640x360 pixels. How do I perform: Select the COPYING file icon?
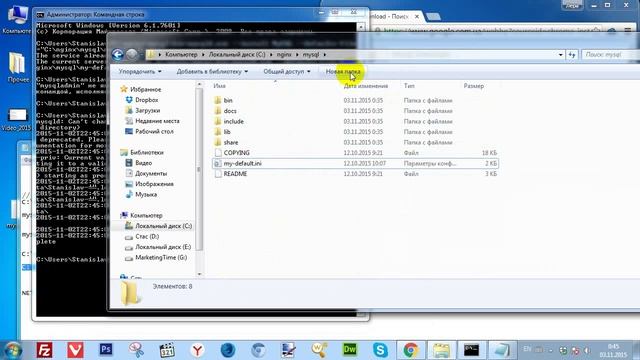pyautogui.click(x=218, y=153)
